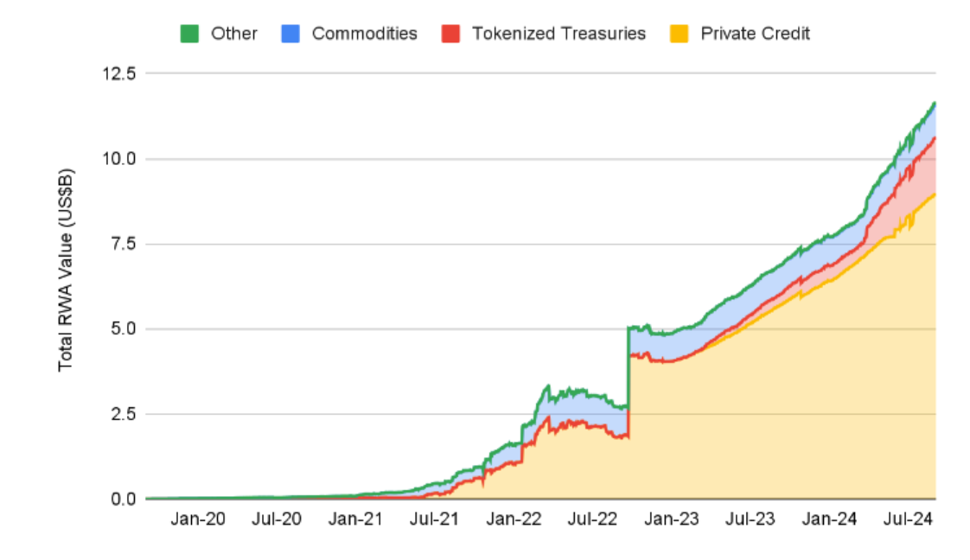This screenshot has width=970, height=560.
Task: Select the Private Credit legend label
Action: click(755, 35)
